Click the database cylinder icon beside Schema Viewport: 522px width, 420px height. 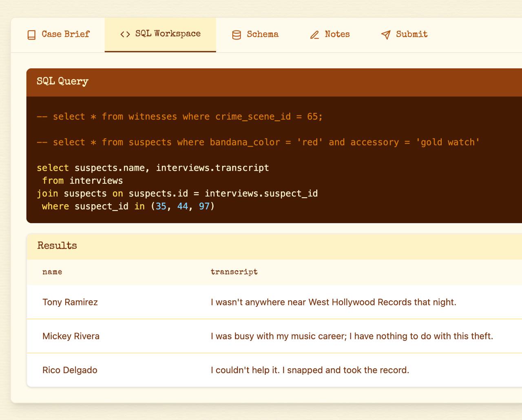coord(237,35)
